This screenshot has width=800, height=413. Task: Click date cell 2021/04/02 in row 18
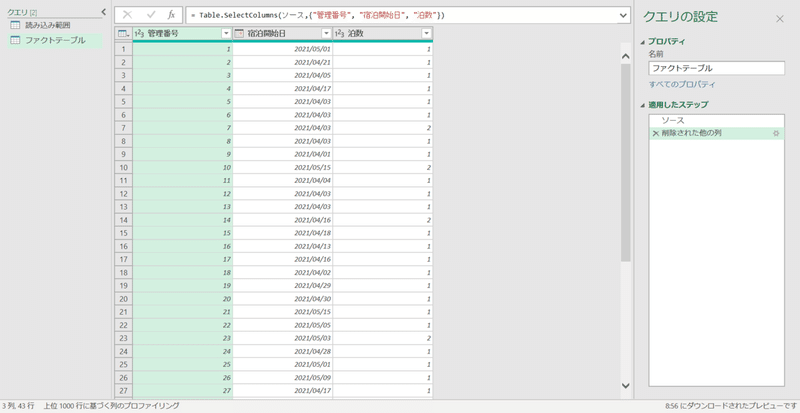click(283, 273)
